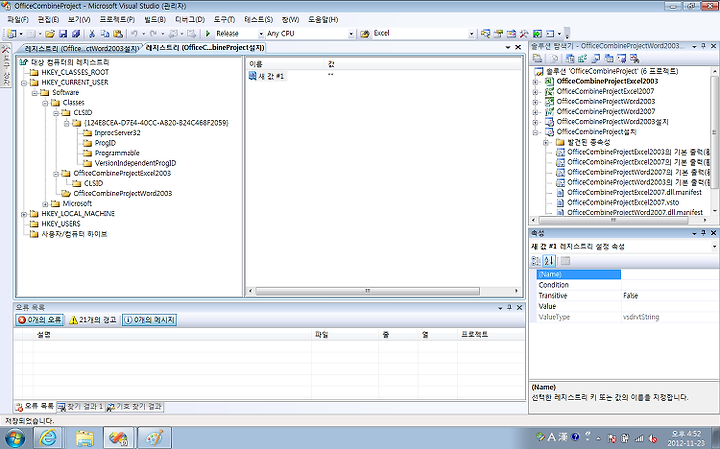Viewport: 720px width, 449px height.
Task: Click the Undo toolbar icon
Action: click(x=134, y=34)
